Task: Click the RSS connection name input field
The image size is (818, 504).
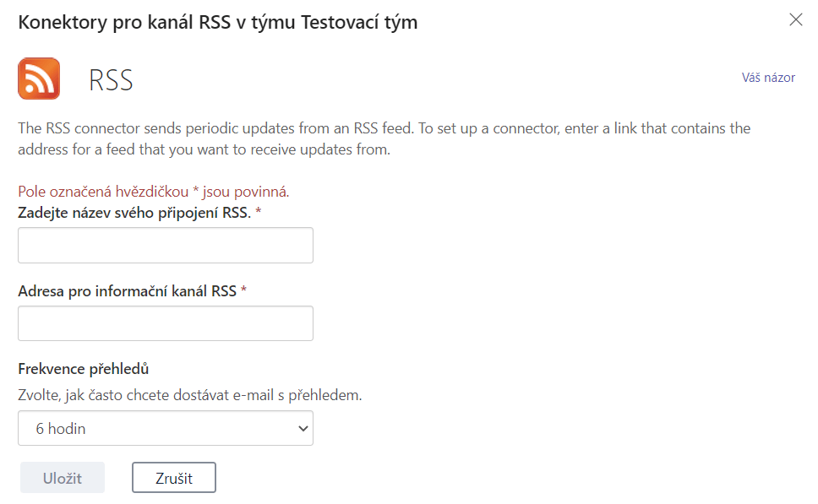Action: [166, 245]
